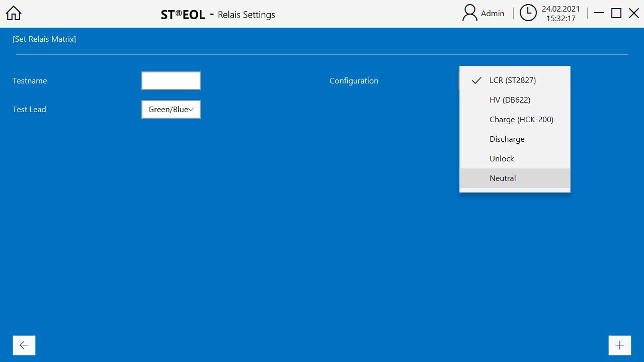Click the Set Relais Matrix heading
The image size is (644, 362).
(44, 39)
